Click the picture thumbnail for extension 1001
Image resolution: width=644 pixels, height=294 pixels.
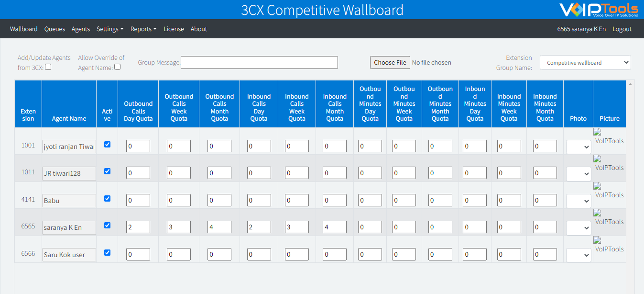(x=609, y=136)
